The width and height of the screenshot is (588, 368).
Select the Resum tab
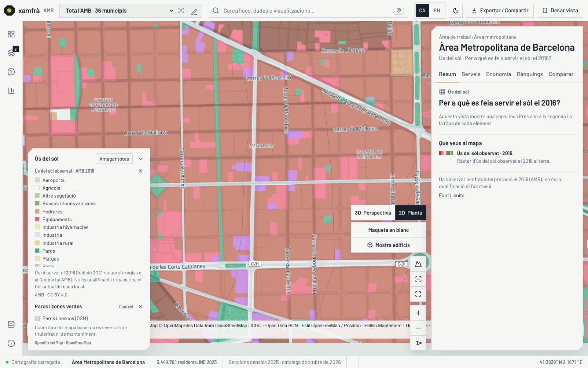coord(447,74)
